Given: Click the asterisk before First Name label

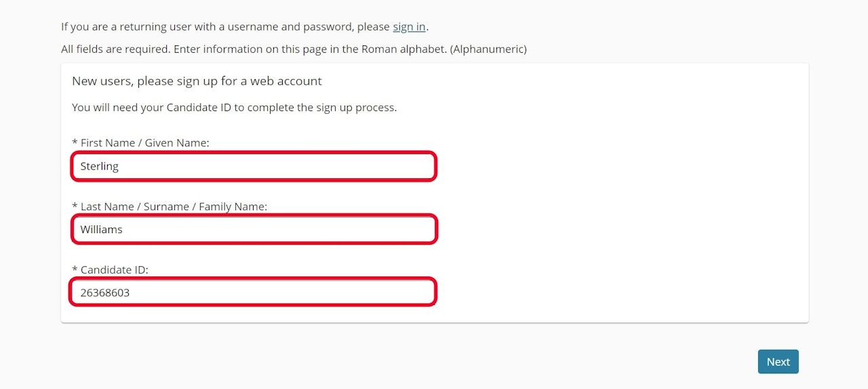Looking at the screenshot, I should click(x=75, y=143).
